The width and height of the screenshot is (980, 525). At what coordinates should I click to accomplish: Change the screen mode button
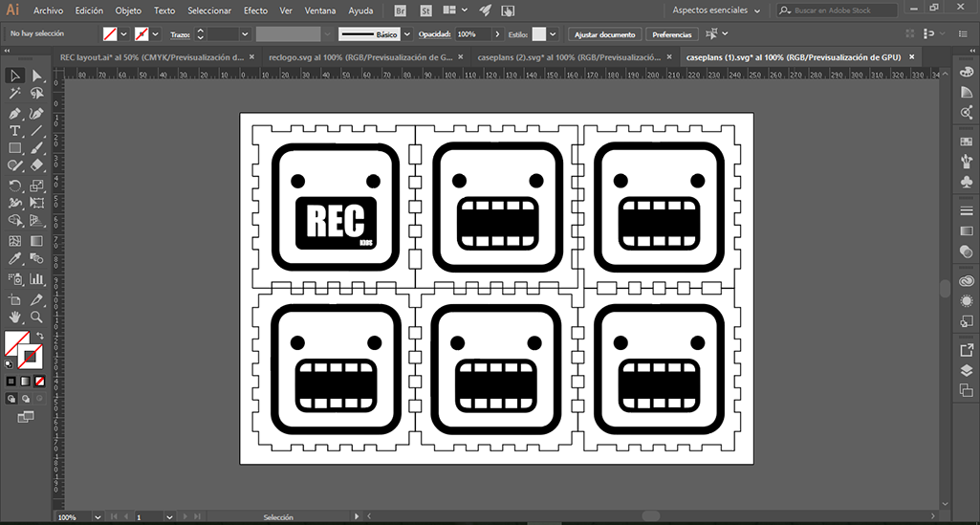[26, 417]
